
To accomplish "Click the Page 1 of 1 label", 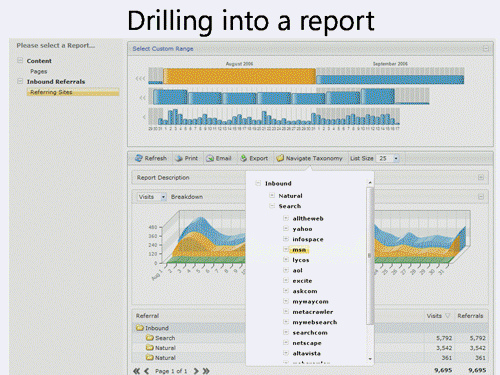I will pyautogui.click(x=171, y=371).
